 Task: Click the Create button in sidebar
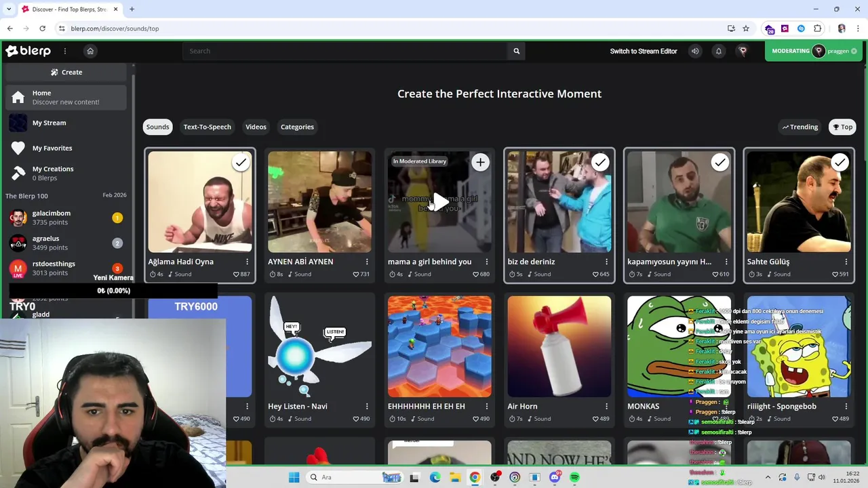tap(66, 72)
